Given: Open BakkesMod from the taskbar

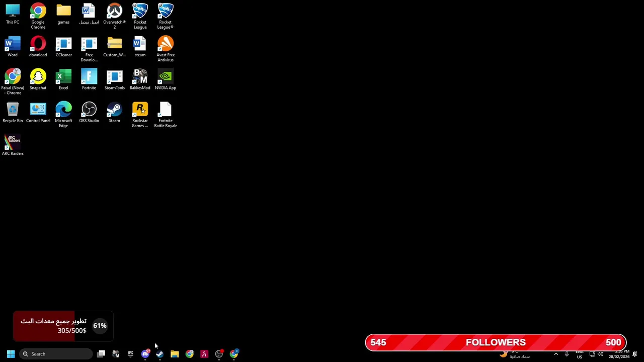Looking at the screenshot, I should click(x=116, y=354).
